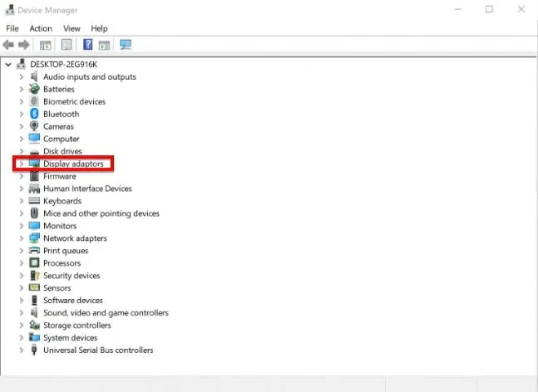Screen dimensions: 538x392
Task: Collapse the DESKTOP-2EG916K root node
Action: (x=8, y=64)
